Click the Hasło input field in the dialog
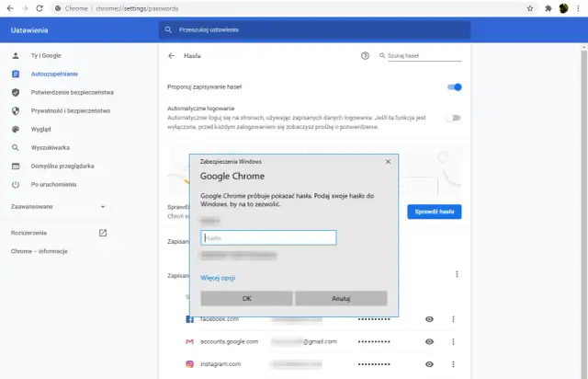 (x=268, y=238)
